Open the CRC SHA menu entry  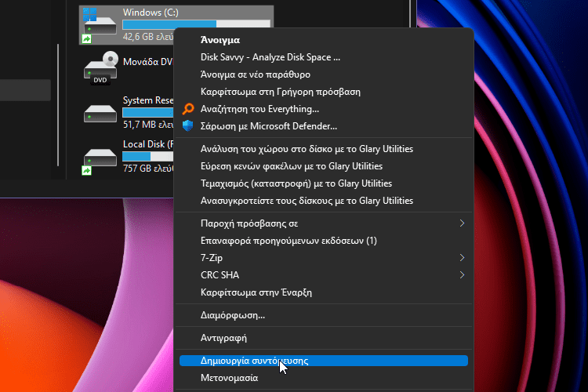(x=324, y=275)
